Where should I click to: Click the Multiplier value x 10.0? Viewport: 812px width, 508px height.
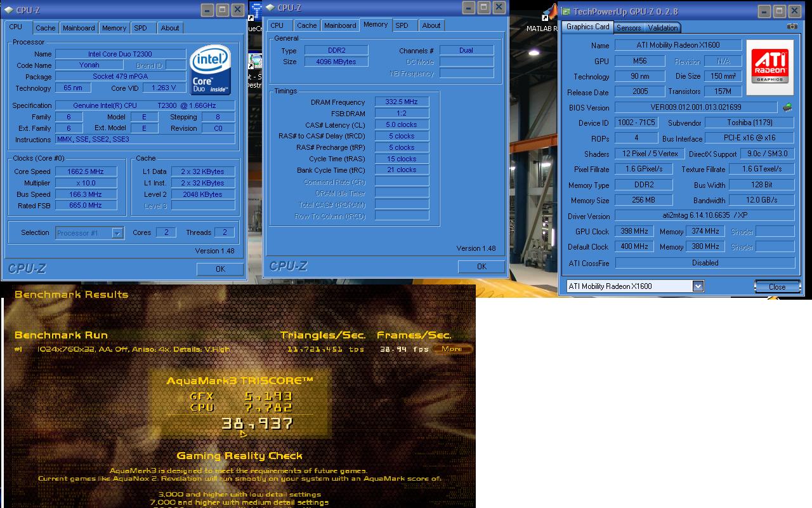point(86,183)
